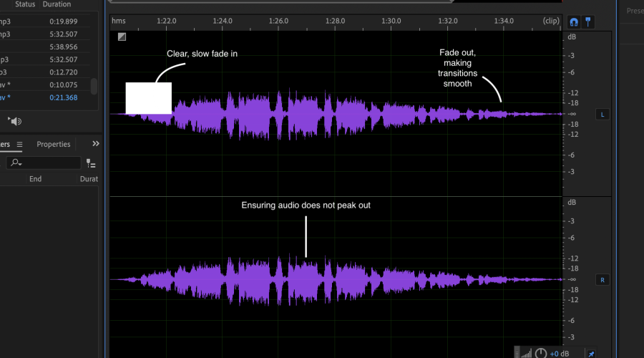Pin the volume HUD with pushpin icon
The width and height of the screenshot is (644, 358).
tap(590, 353)
